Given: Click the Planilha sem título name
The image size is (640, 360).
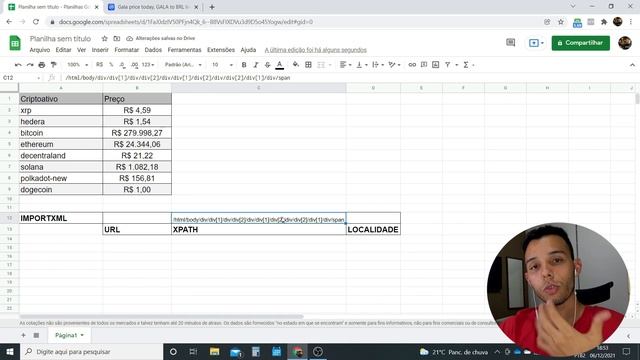Looking at the screenshot, I should tap(60, 38).
